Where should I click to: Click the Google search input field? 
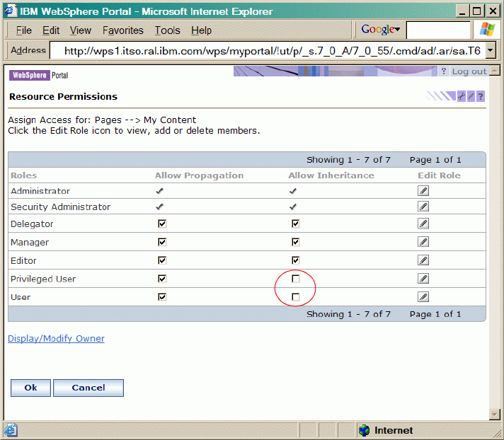click(x=437, y=30)
